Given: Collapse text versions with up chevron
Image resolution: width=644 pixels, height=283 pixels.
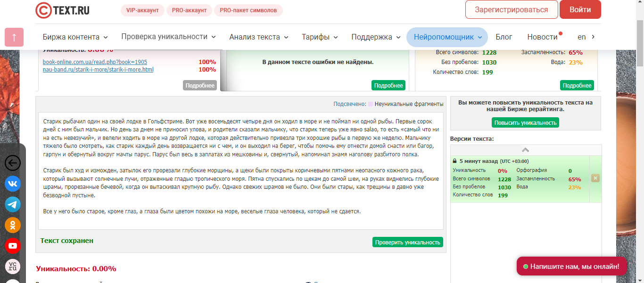Looking at the screenshot, I should [x=526, y=150].
